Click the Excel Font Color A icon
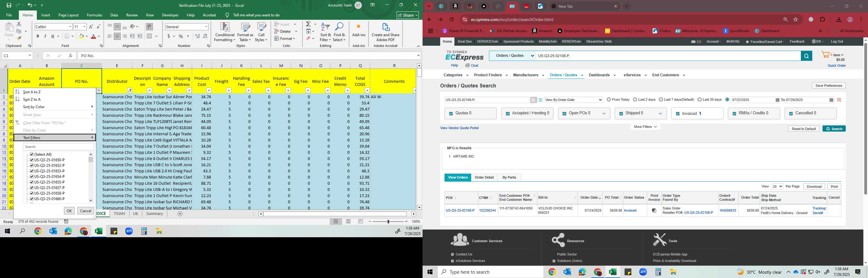The image size is (868, 278). [x=93, y=36]
